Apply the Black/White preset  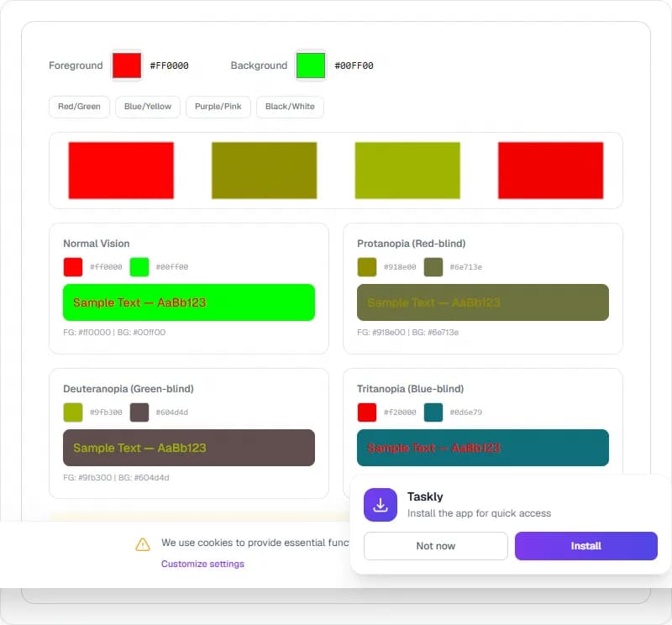290,107
